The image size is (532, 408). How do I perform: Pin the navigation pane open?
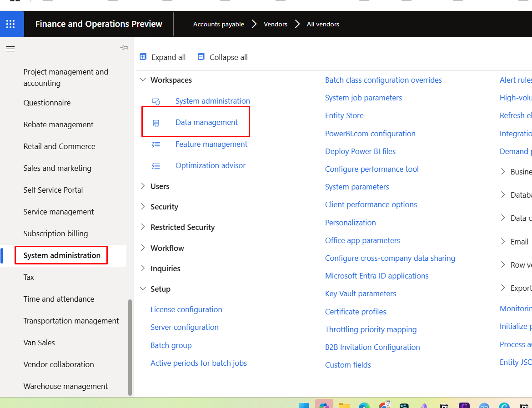124,48
